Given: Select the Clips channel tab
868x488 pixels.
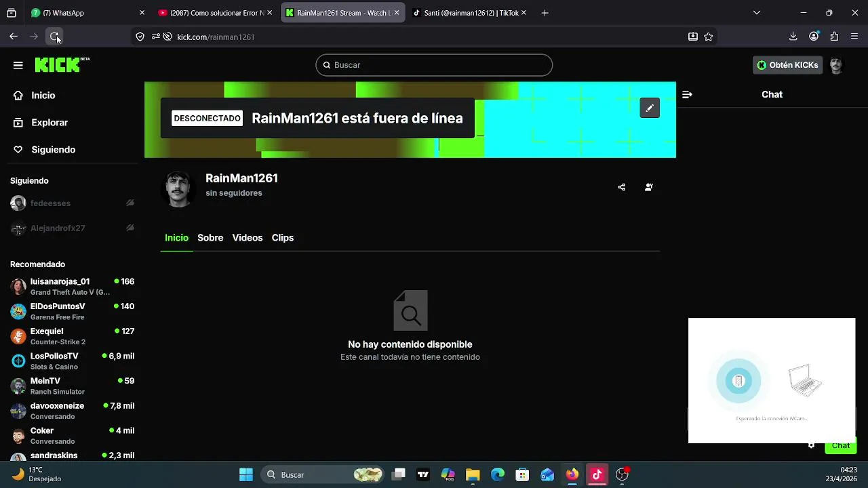Looking at the screenshot, I should (283, 238).
